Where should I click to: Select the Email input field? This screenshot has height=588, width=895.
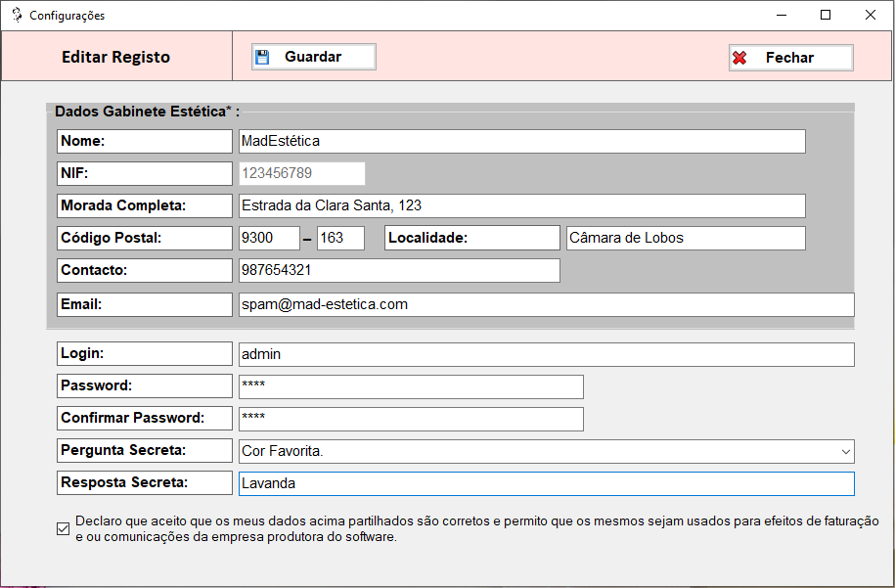(x=546, y=304)
